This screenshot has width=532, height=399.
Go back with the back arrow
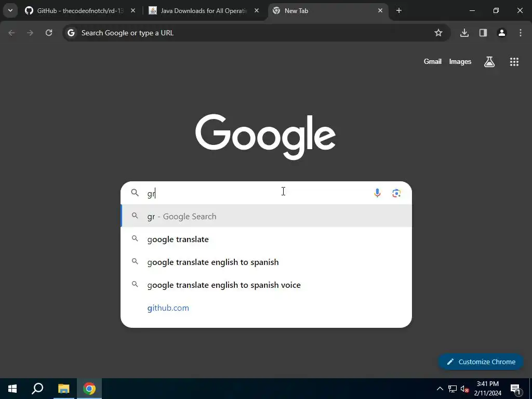pyautogui.click(x=11, y=33)
